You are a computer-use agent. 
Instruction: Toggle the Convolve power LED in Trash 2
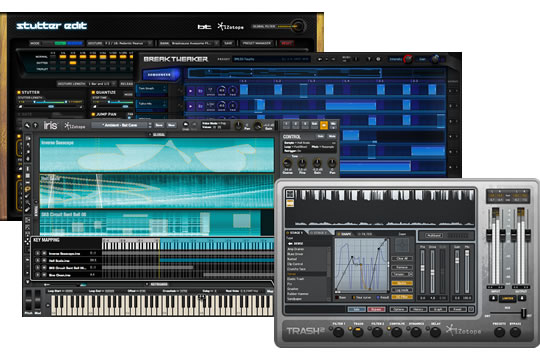389,328
